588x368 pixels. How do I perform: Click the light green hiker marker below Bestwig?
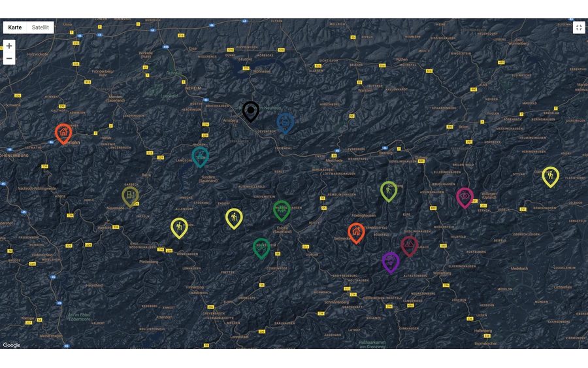pyautogui.click(x=389, y=191)
